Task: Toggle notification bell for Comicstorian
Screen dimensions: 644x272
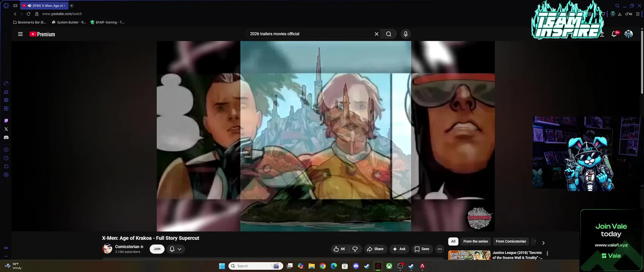Action: coord(172,249)
